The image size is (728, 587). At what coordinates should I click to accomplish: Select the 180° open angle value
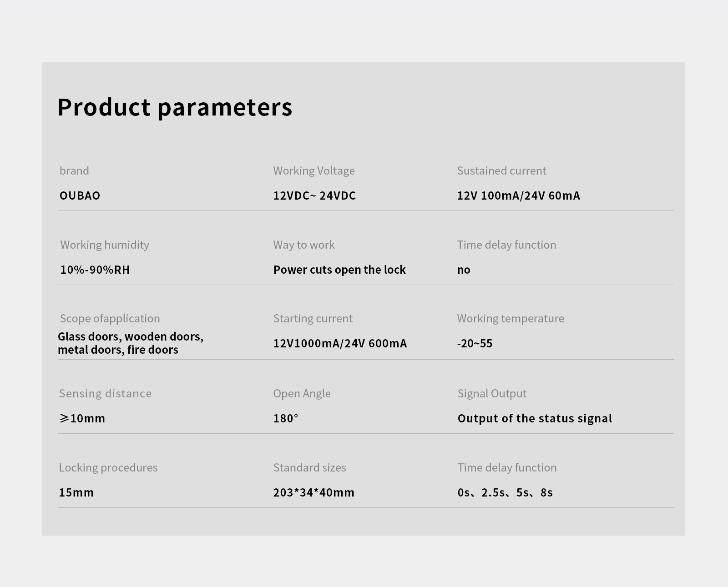(x=285, y=418)
